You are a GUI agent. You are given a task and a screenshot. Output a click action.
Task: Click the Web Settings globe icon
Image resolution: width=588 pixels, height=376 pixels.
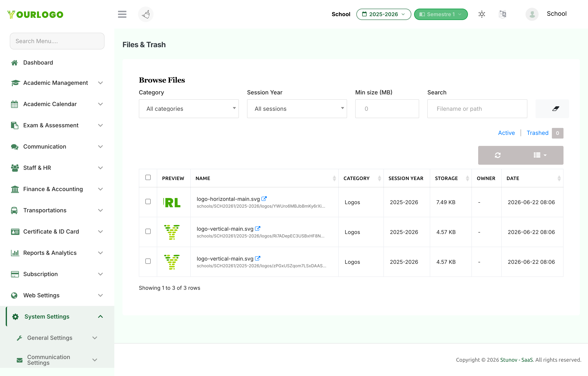[14, 295]
